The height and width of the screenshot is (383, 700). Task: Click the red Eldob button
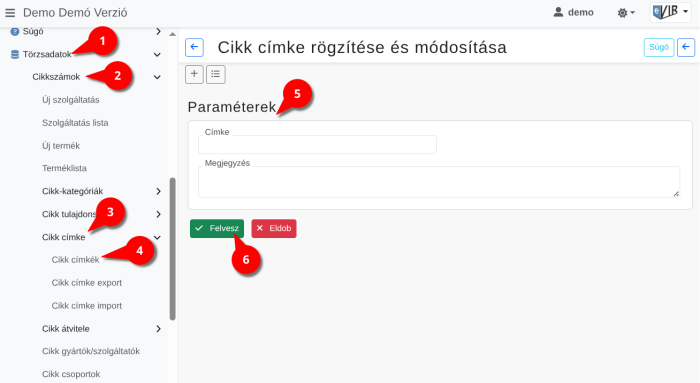(274, 229)
